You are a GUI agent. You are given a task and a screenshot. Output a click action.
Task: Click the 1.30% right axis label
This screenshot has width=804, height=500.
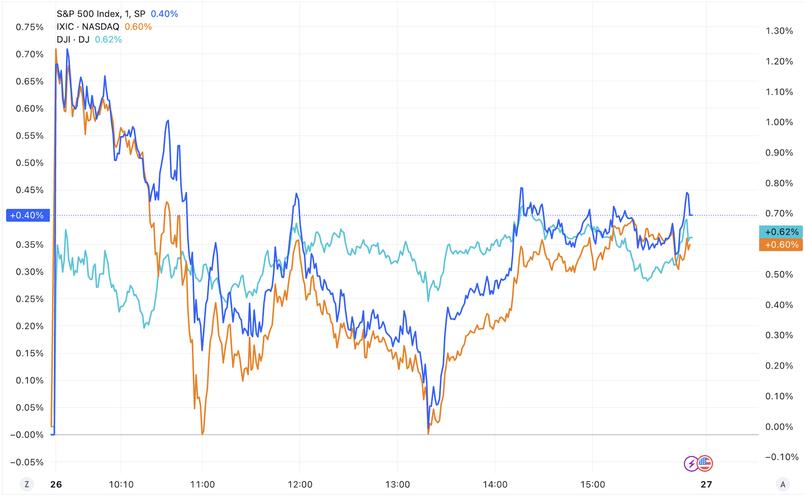point(779,31)
